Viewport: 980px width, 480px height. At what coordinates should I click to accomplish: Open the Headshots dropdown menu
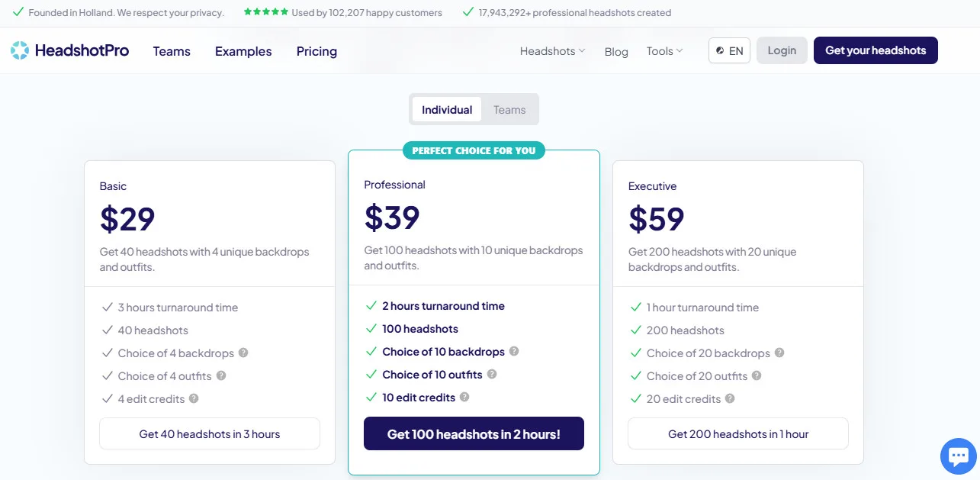tap(551, 50)
